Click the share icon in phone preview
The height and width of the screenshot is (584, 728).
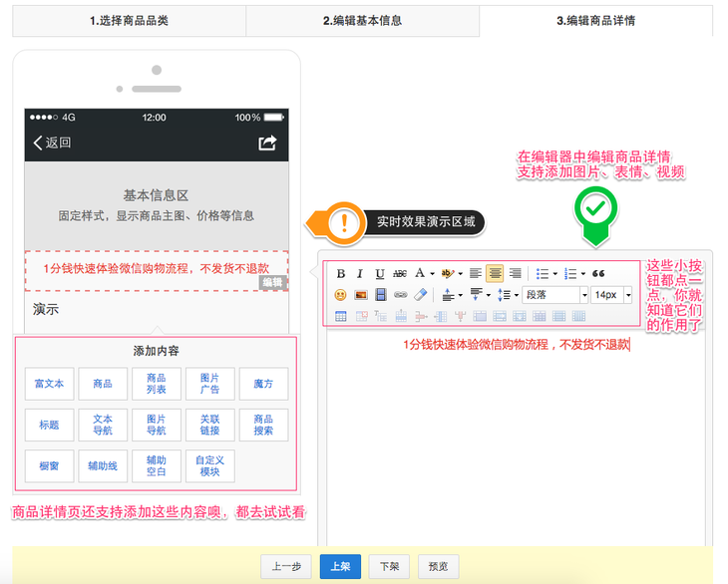click(267, 143)
